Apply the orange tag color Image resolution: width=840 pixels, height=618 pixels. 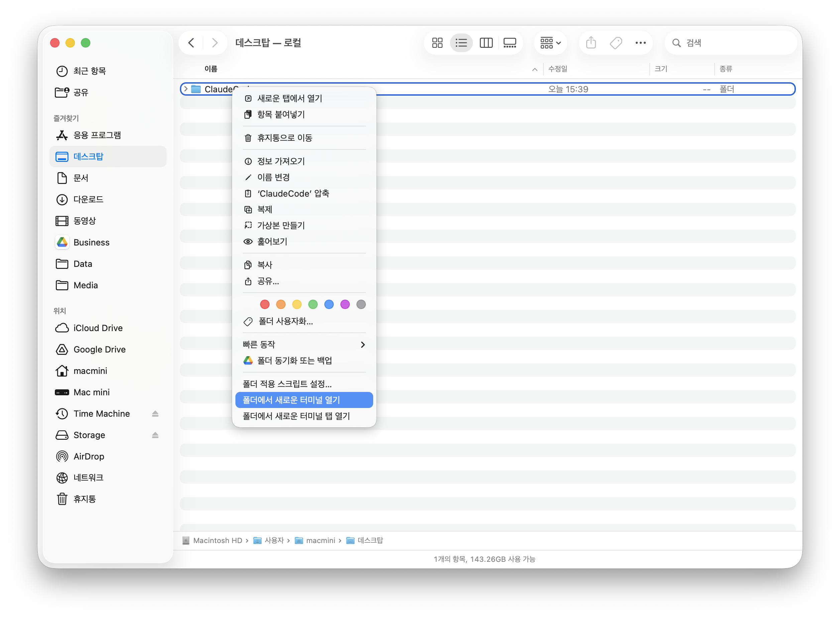click(x=281, y=305)
